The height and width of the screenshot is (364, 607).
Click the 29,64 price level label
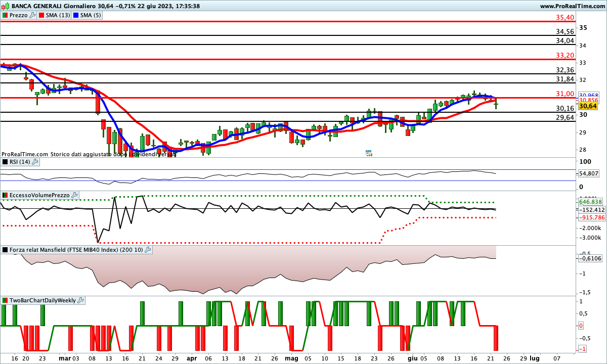point(565,117)
